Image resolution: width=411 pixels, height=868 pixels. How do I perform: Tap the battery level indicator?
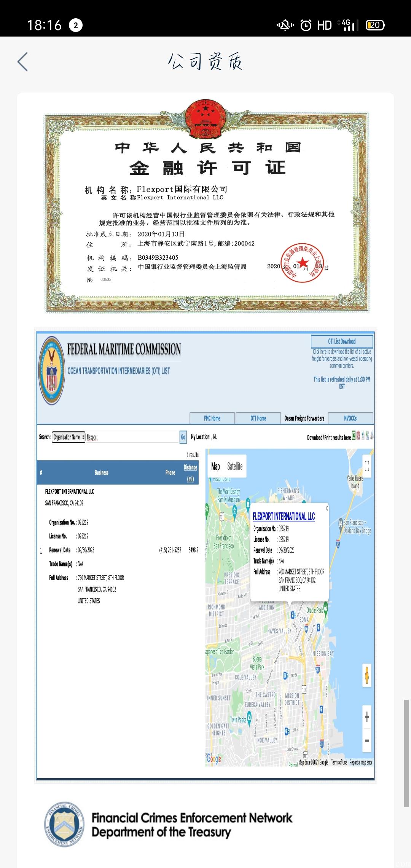pos(375,25)
